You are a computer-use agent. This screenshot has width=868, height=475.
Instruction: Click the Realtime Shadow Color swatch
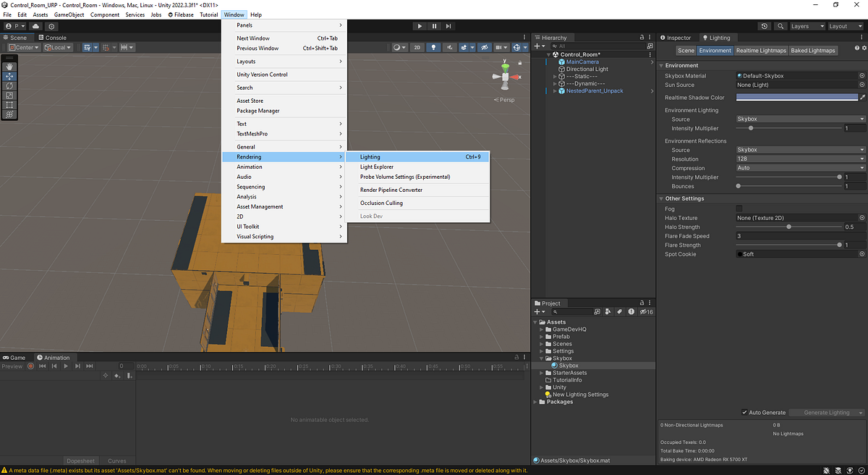coord(796,97)
